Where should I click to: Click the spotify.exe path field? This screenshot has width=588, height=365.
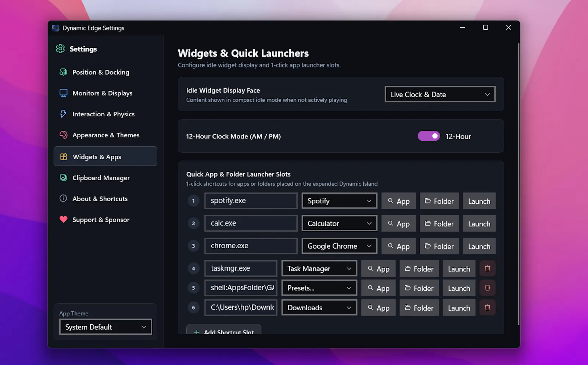coord(251,200)
